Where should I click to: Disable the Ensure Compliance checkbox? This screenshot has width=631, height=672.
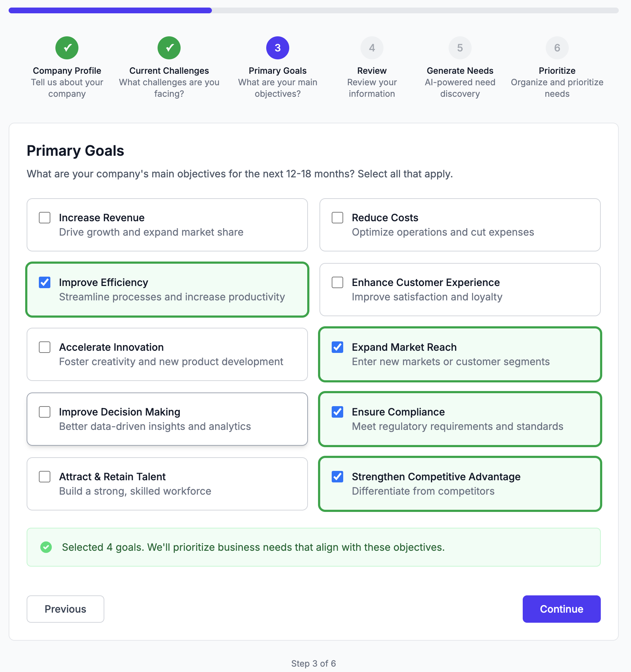point(337,412)
